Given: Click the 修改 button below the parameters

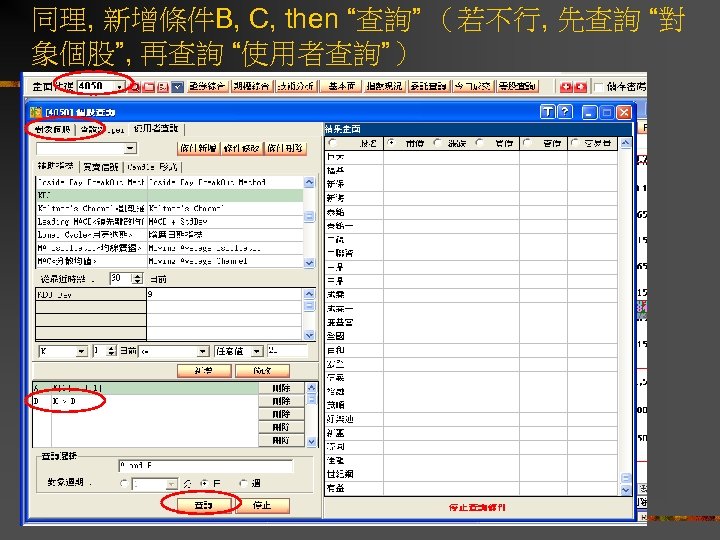Looking at the screenshot, I should coord(262,371).
